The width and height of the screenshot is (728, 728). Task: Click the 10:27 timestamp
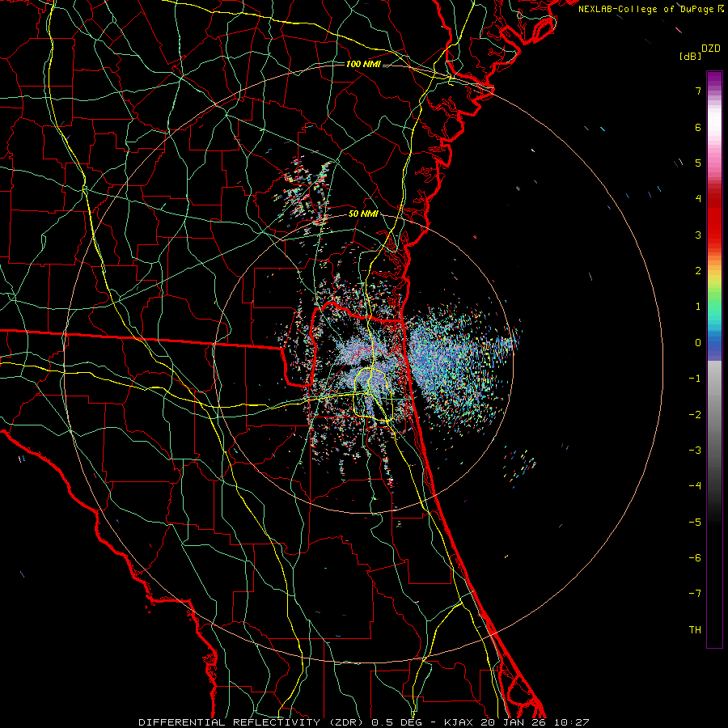[571, 722]
